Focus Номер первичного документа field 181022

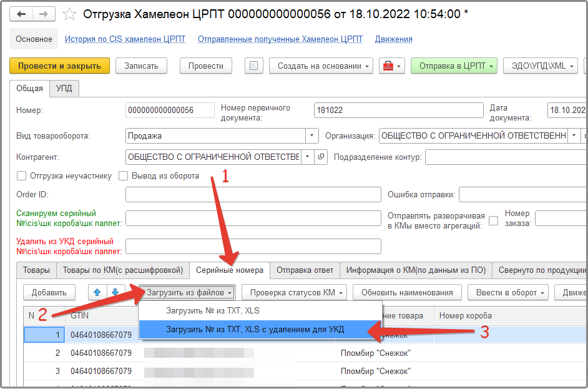click(x=399, y=111)
